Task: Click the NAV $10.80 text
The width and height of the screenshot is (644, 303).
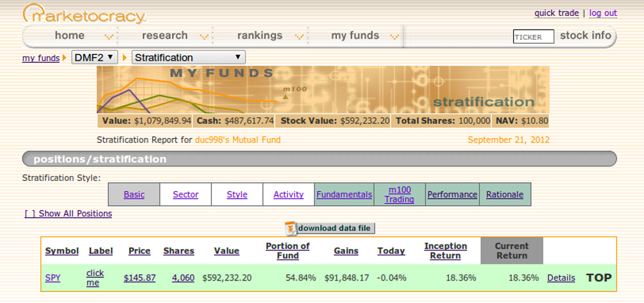Action: (521, 121)
